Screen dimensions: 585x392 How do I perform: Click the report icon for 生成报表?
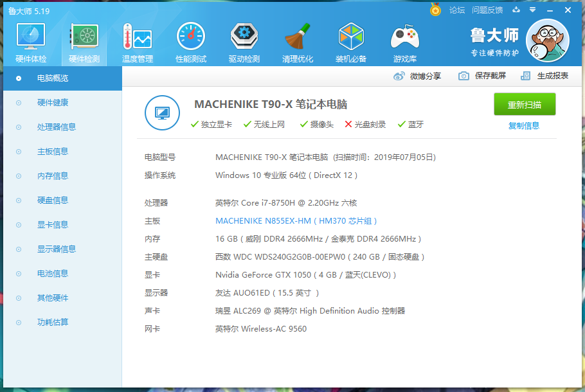[525, 76]
